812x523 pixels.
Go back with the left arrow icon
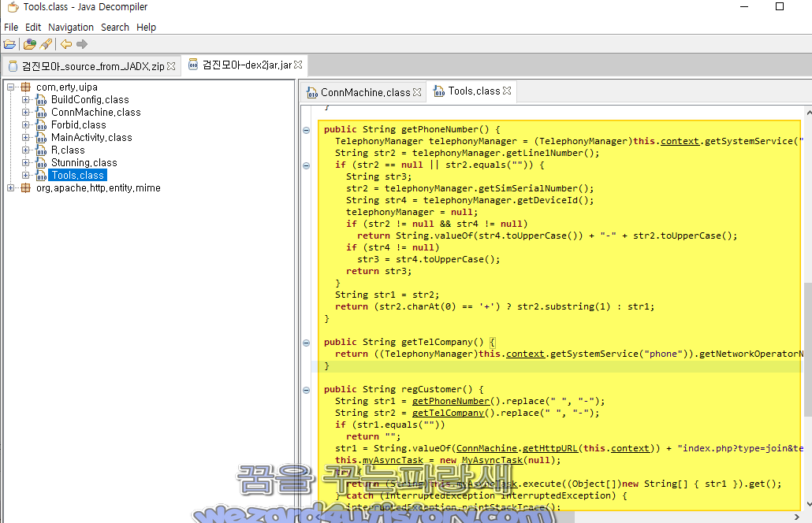tap(66, 44)
